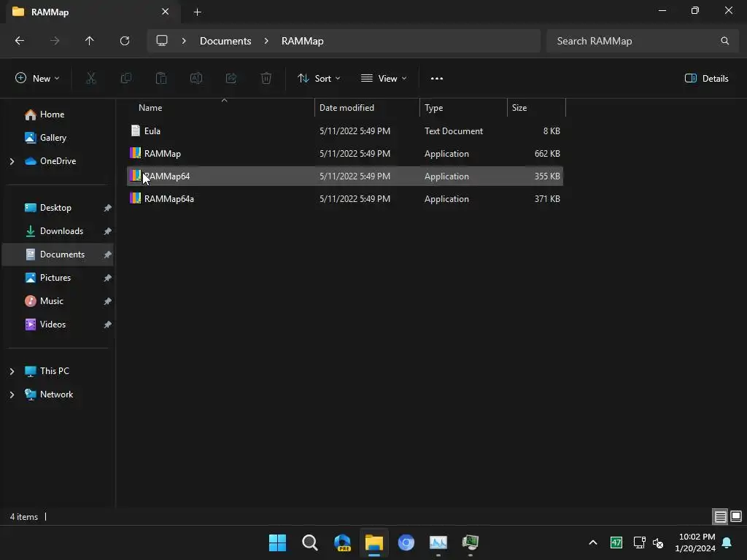Viewport: 747px width, 560px height.
Task: Add a new tab with plus button
Action: tap(197, 12)
